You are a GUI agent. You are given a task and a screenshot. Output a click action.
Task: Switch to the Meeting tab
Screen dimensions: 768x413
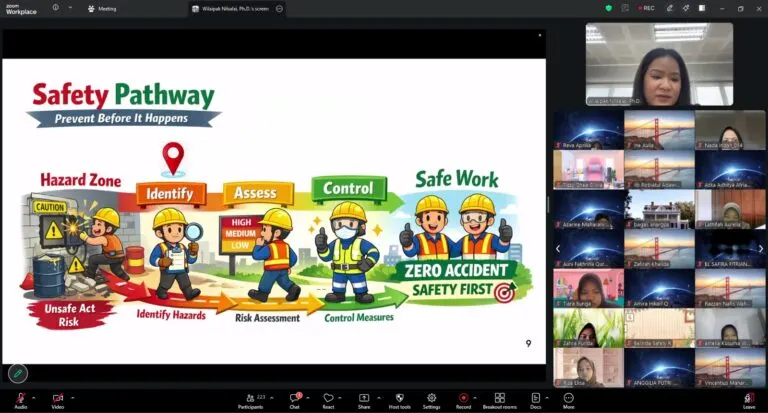[102, 9]
